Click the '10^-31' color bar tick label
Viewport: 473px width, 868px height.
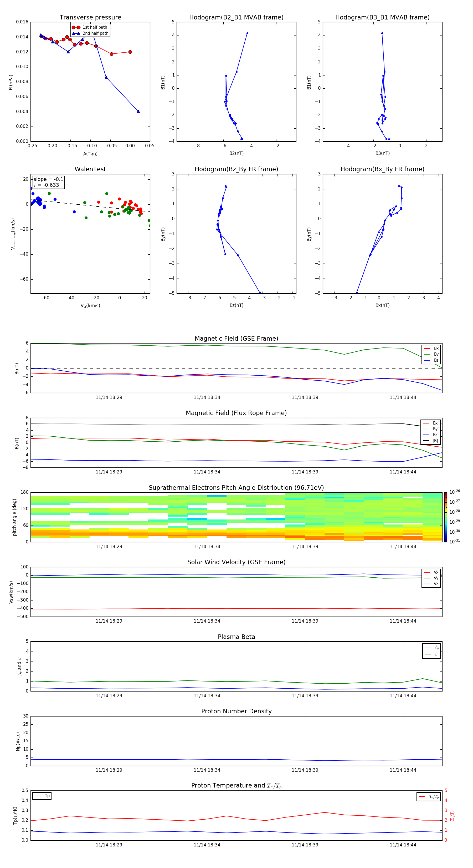point(455,542)
